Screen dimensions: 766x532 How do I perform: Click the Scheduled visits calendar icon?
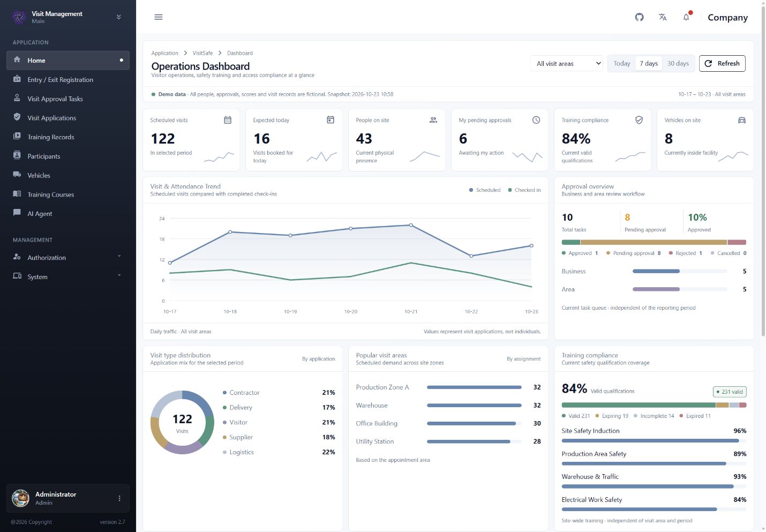click(228, 120)
